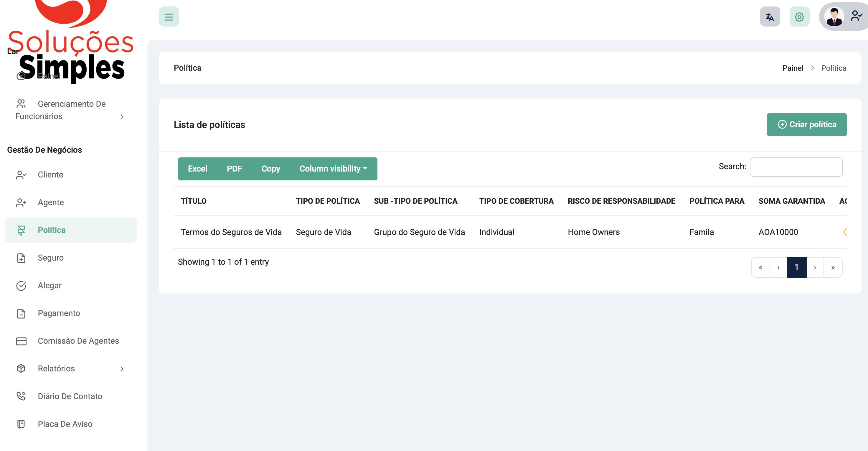This screenshot has width=868, height=451.
Task: Expand Gerenciamento De Funcionários submenu
Action: tap(122, 117)
